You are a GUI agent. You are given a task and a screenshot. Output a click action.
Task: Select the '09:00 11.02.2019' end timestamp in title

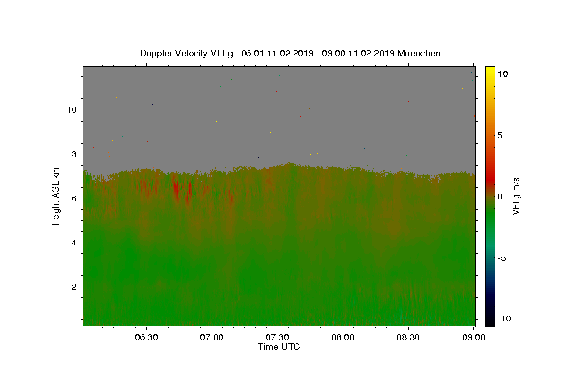[358, 53]
